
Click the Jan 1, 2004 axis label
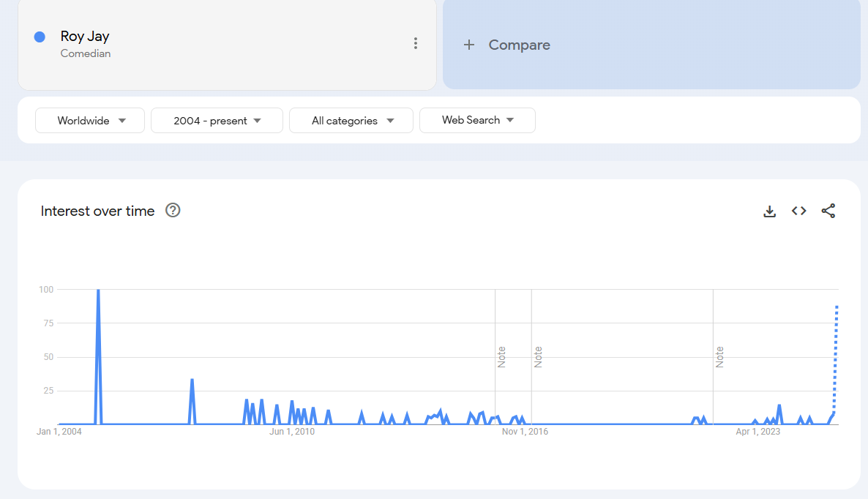(x=59, y=432)
